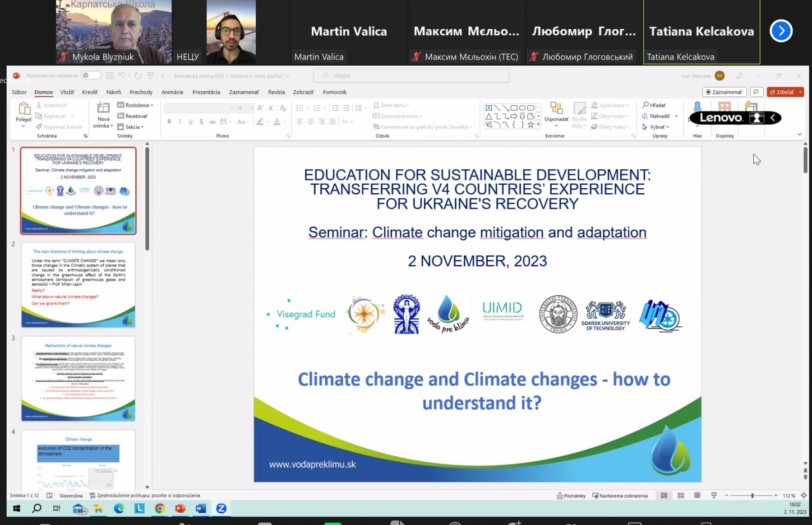Select slide 2 thumbnail in the panel
Image resolution: width=812 pixels, height=525 pixels.
78,284
